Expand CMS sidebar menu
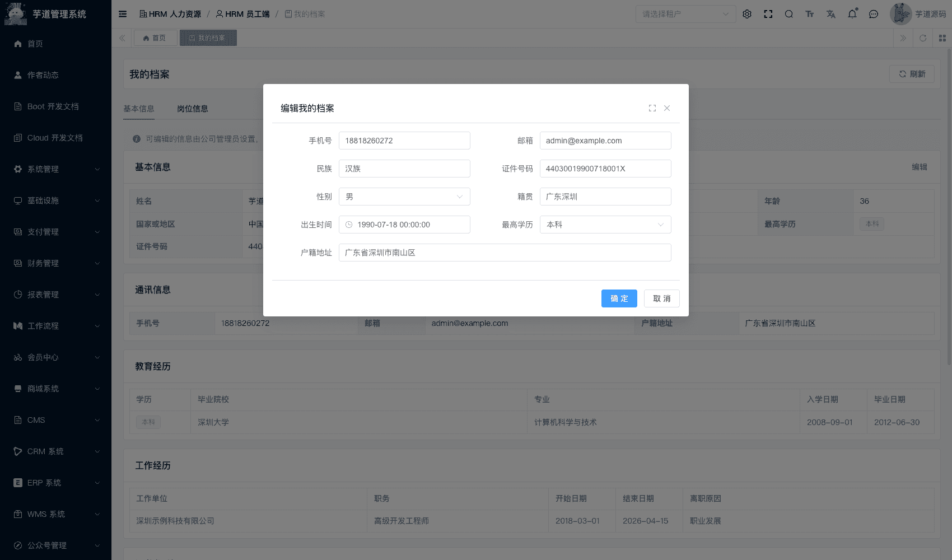The image size is (952, 560). (x=56, y=420)
